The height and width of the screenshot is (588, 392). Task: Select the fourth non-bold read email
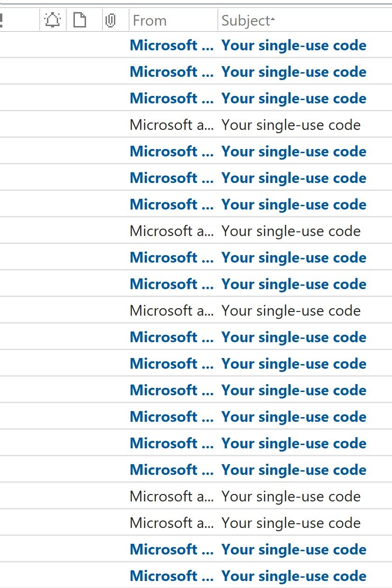pyautogui.click(x=196, y=496)
